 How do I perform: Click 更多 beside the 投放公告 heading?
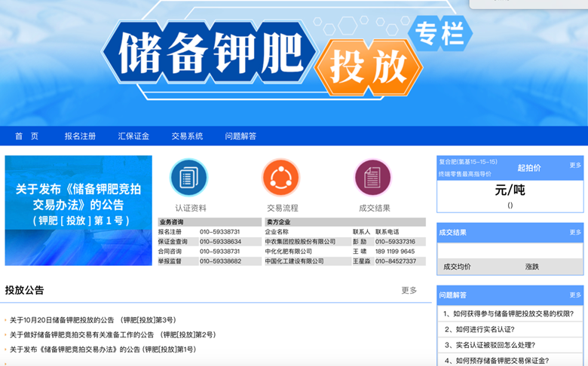coord(409,290)
